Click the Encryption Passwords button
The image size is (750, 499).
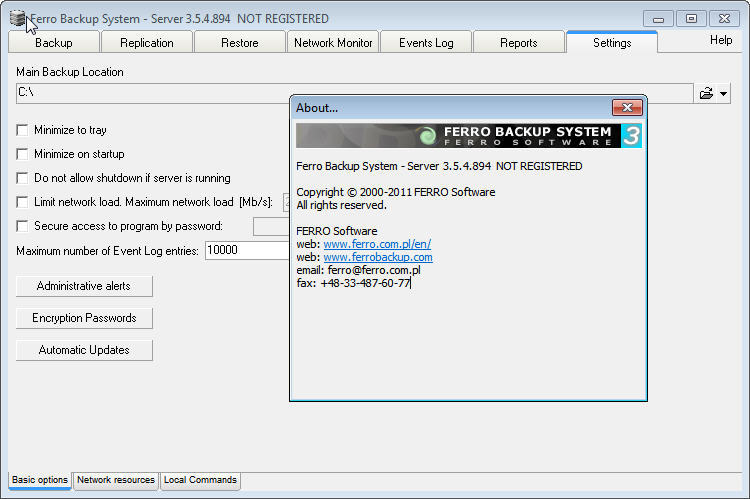84,318
